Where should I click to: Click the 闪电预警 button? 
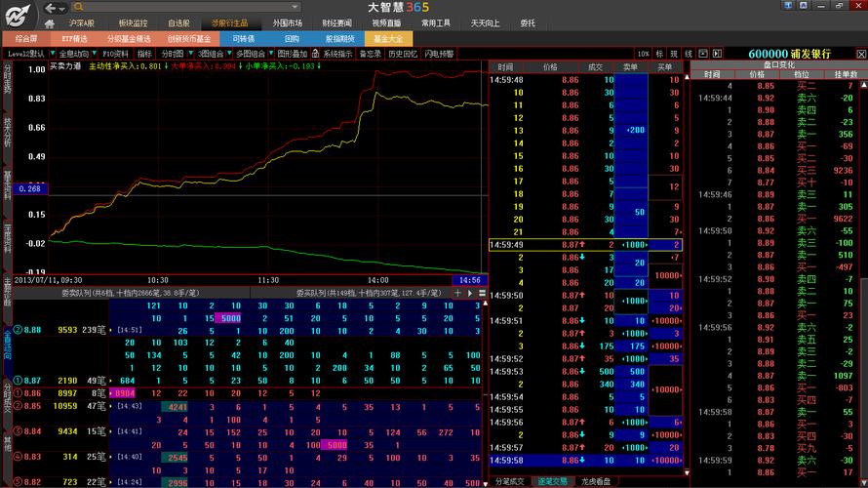pos(440,54)
